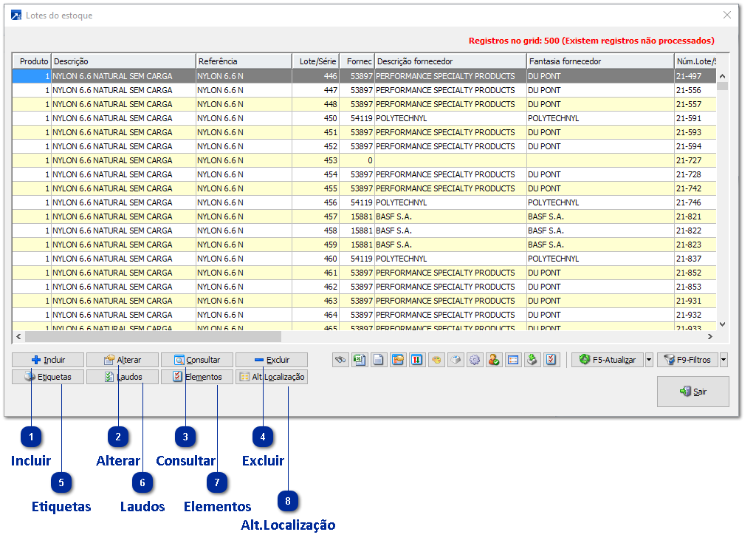Export grid with the Excel icon

[x=360, y=360]
